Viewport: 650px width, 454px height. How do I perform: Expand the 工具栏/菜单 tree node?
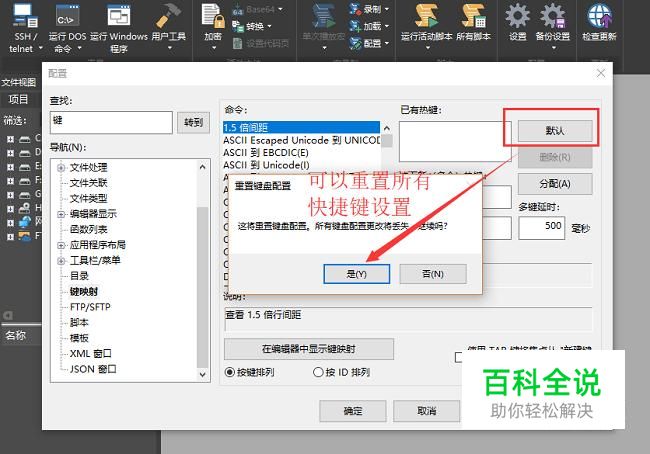61,260
